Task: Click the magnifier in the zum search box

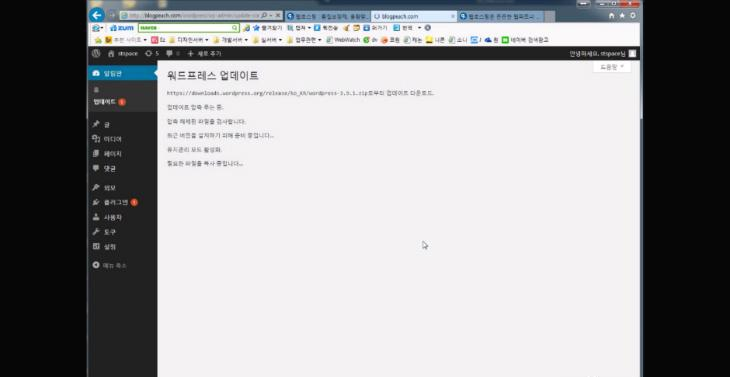Action: click(x=235, y=28)
